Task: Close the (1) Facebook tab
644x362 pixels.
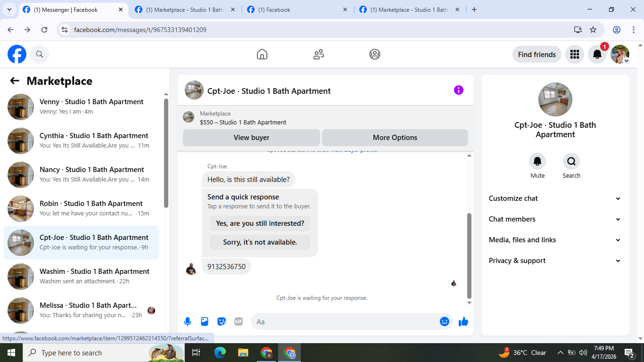Action: [x=345, y=9]
